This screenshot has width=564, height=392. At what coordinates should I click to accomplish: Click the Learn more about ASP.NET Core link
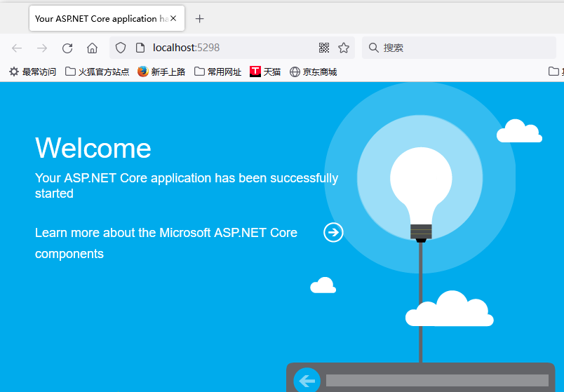166,243
